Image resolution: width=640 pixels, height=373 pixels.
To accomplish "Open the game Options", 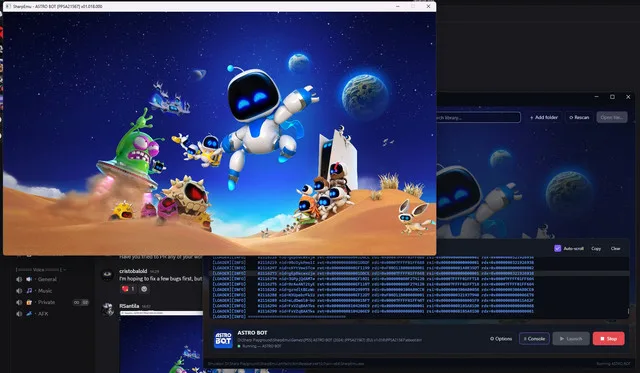I will (x=501, y=339).
